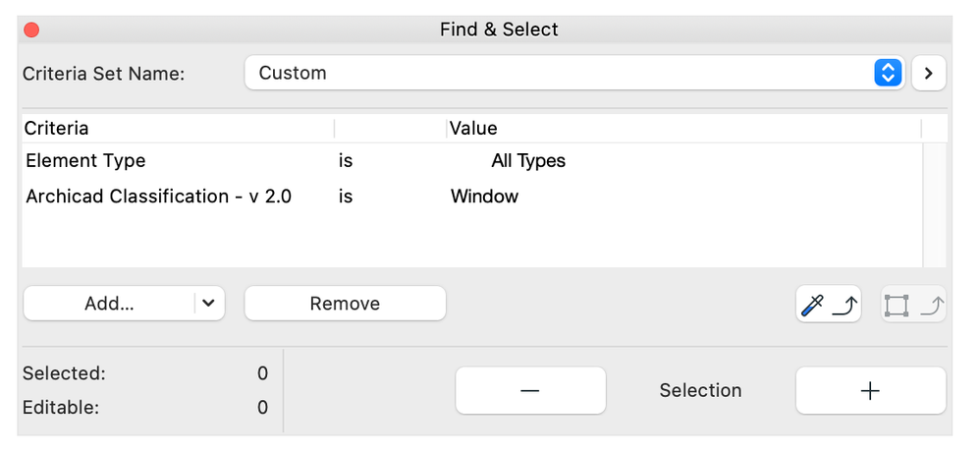Click the selection box copy settings icon
This screenshot has width=980, height=453.
pyautogui.click(x=913, y=305)
